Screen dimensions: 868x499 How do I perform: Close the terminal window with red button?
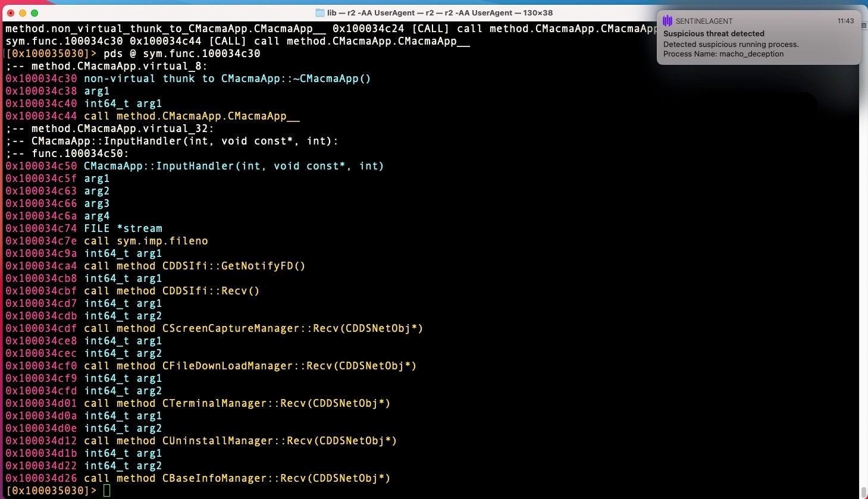point(11,12)
